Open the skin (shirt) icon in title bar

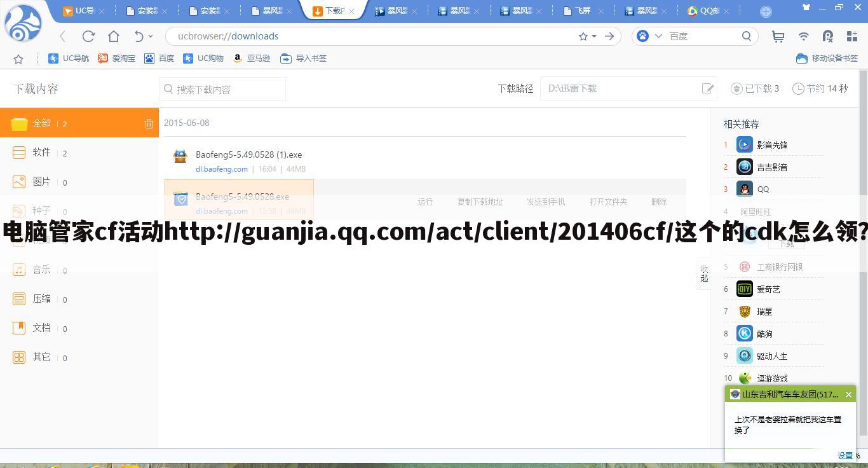click(806, 7)
